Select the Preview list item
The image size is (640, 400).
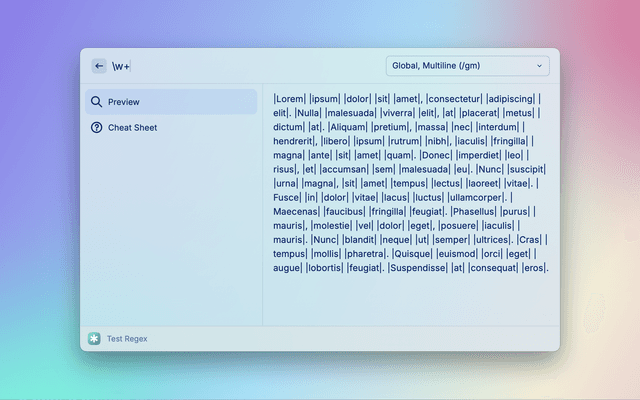pos(170,102)
